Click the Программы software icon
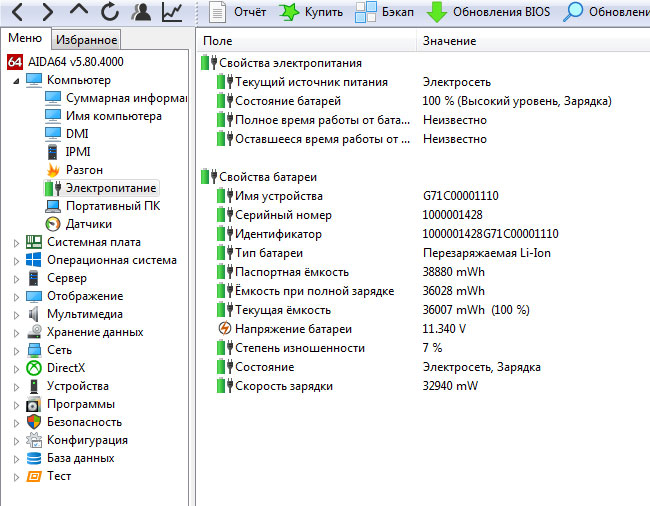This screenshot has height=506, width=650. [34, 404]
